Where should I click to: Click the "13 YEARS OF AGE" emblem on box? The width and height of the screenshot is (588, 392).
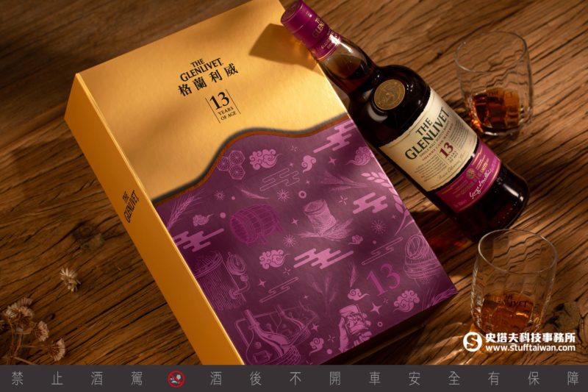coord(223,105)
